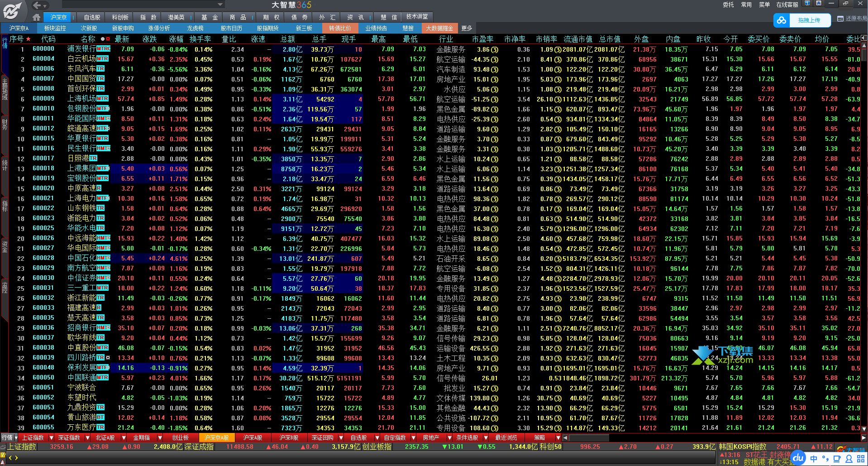This screenshot has height=466, width=868.
Task: Click the 中 Chinese input mode icon
Action: pos(814,458)
